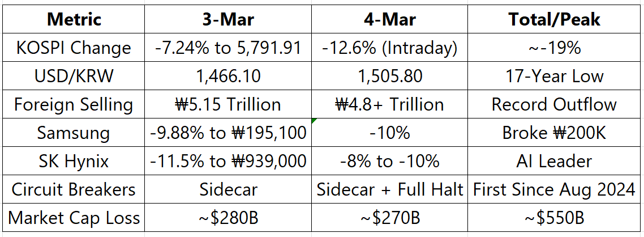This screenshot has width=644, height=237.
Task: Select the Metric header cell
Action: (x=74, y=19)
